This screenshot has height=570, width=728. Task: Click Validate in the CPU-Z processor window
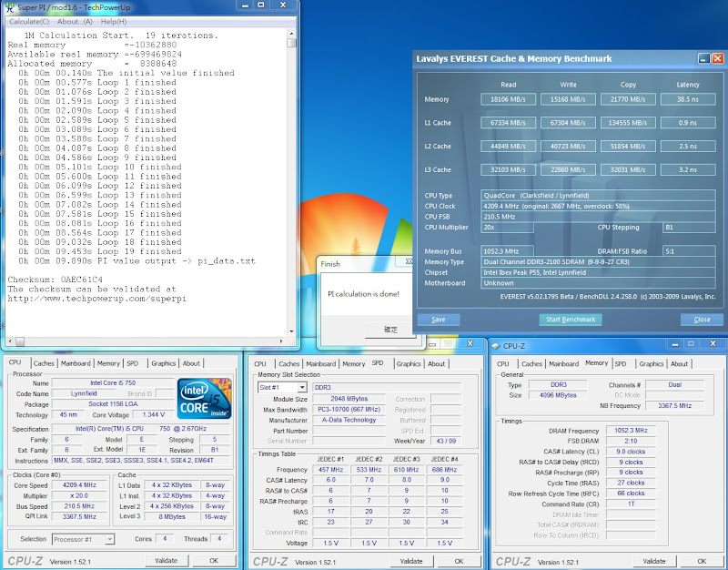click(167, 561)
